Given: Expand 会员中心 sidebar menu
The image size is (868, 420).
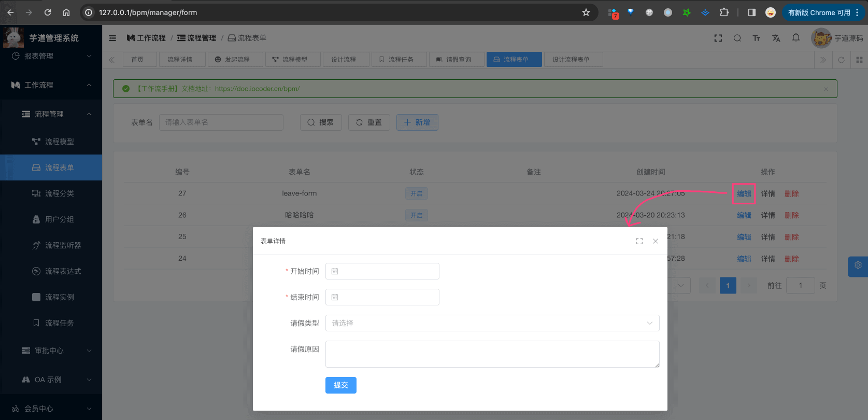Looking at the screenshot, I should 51,409.
